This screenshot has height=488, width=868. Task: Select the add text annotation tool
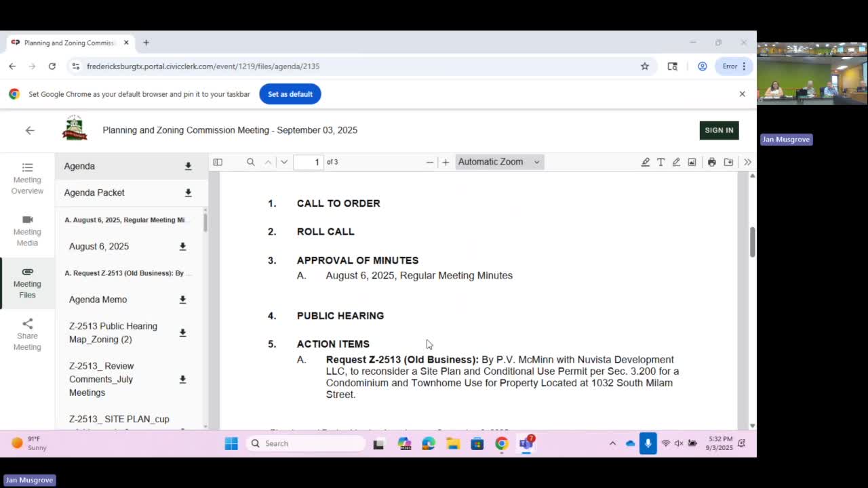(660, 162)
